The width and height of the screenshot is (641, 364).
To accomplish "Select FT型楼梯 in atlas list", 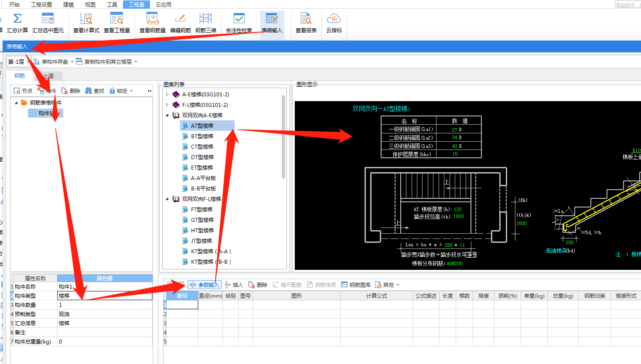I will coord(202,209).
